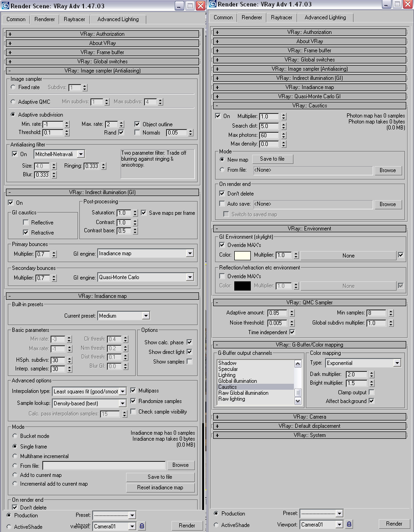The image size is (414, 532).
Task: Open the Common tab in right window
Action: [223, 17]
